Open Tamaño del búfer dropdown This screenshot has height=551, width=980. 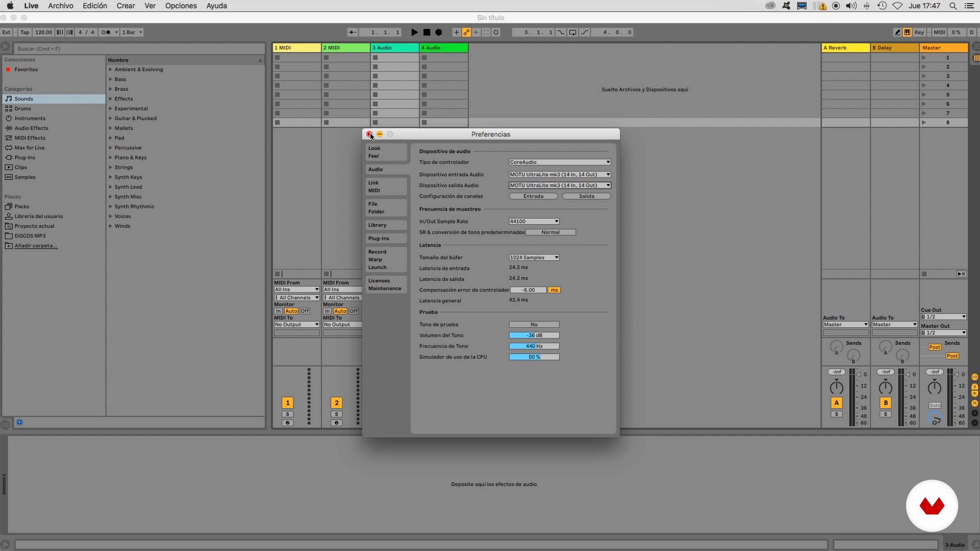tap(534, 258)
